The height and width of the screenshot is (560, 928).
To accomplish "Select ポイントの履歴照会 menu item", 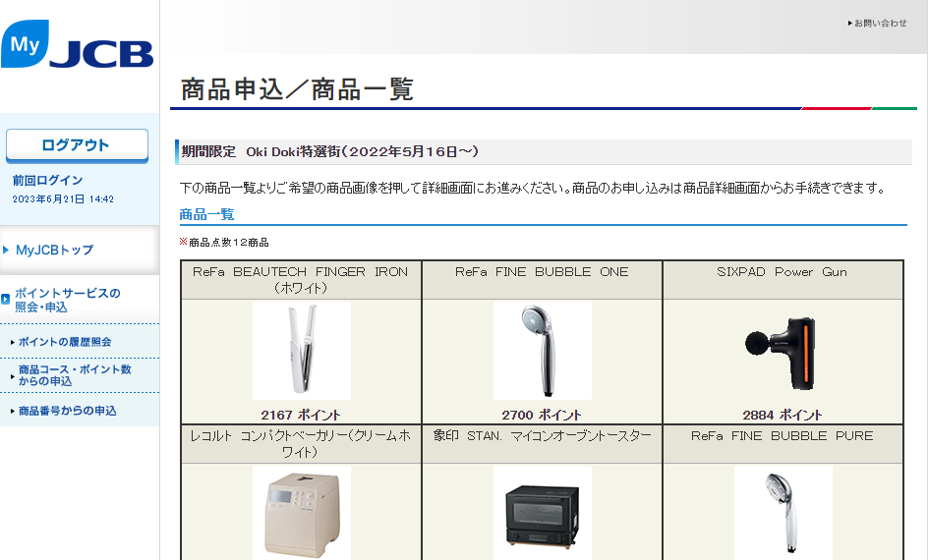I will 65,342.
